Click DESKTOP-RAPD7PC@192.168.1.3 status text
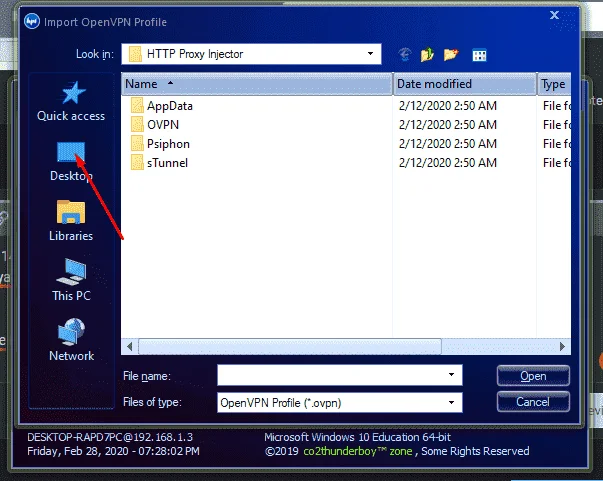The width and height of the screenshot is (603, 481). click(110, 437)
